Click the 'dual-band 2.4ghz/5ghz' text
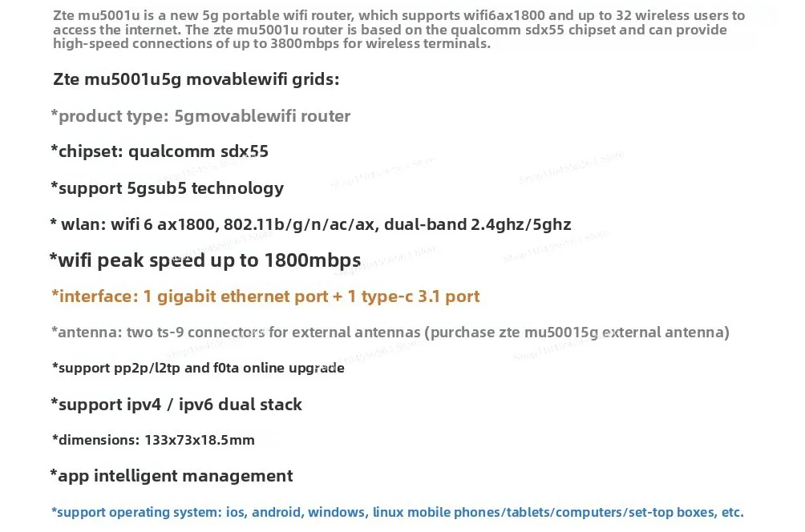 (x=477, y=224)
